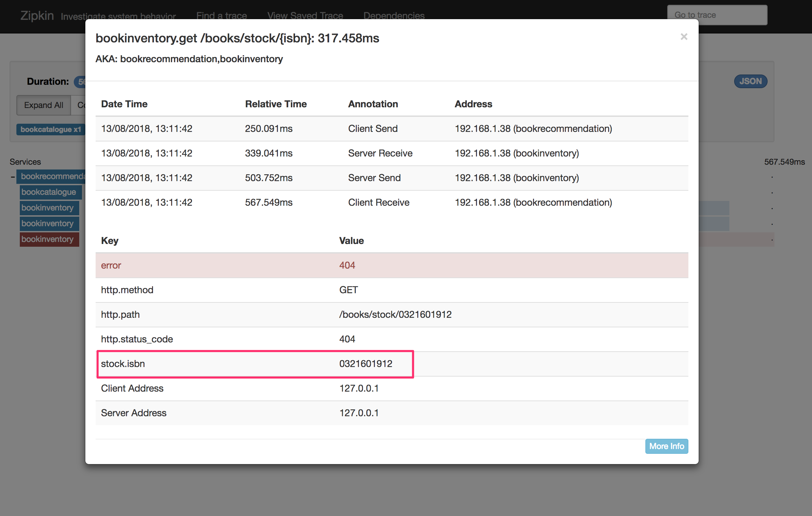Click the Expand All button

tap(44, 105)
